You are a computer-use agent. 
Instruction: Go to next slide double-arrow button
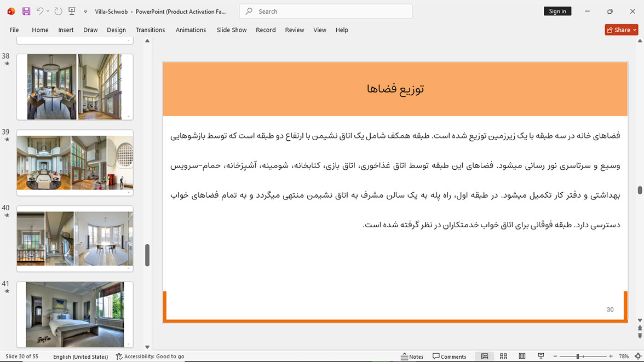[640, 336]
